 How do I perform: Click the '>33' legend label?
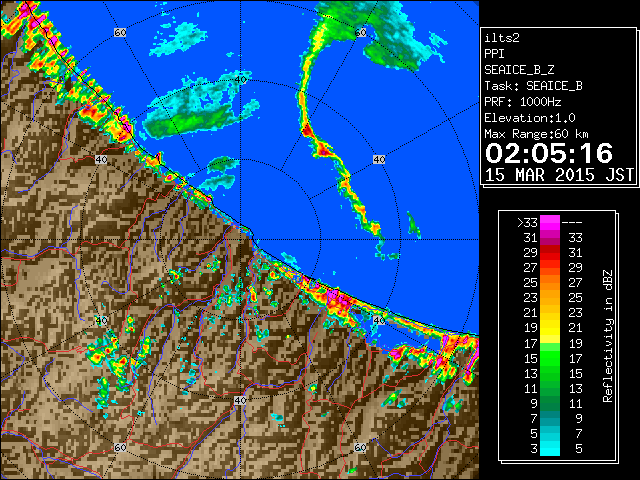(x=527, y=223)
